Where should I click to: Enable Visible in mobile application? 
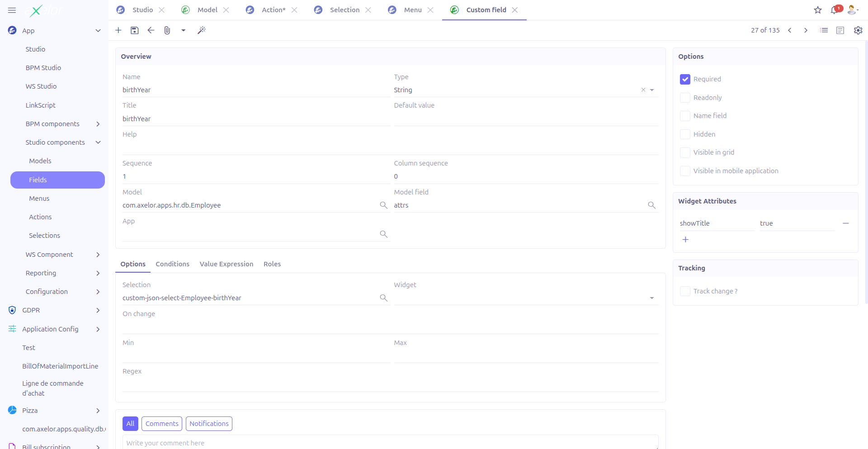tap(685, 171)
